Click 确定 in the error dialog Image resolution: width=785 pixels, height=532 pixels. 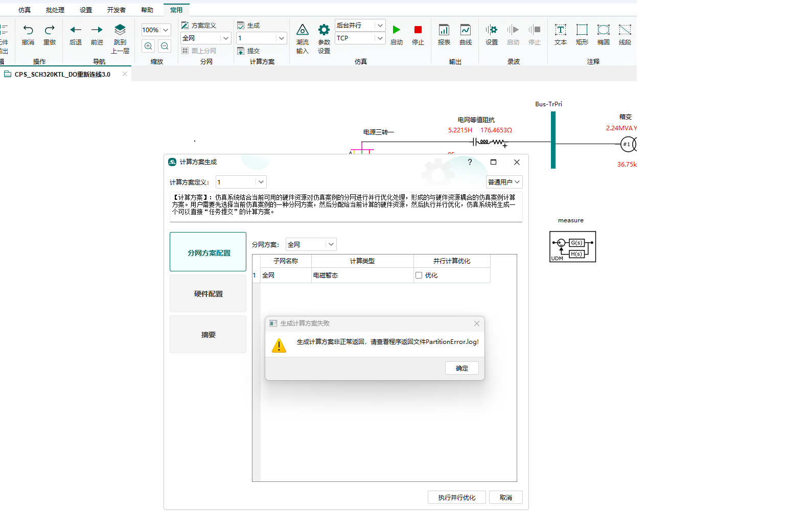tap(461, 368)
